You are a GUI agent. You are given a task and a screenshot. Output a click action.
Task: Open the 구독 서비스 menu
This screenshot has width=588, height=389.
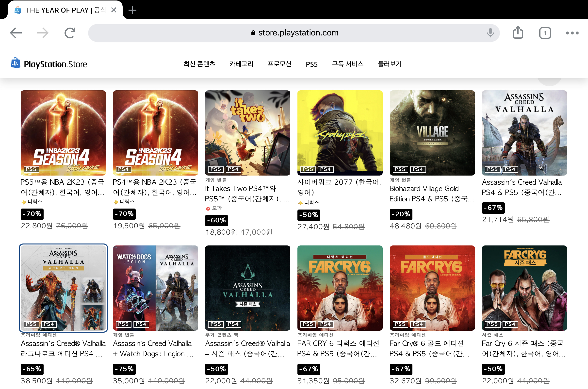348,64
